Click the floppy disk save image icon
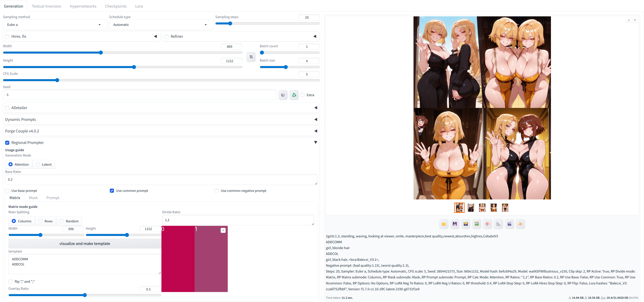 pos(455,224)
